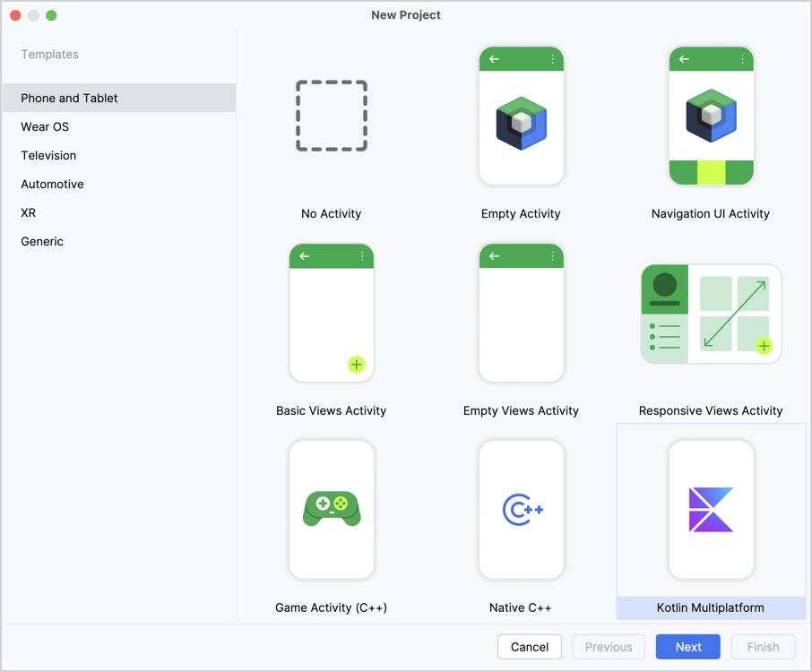
Task: Cancel the new project dialog
Action: [x=529, y=646]
